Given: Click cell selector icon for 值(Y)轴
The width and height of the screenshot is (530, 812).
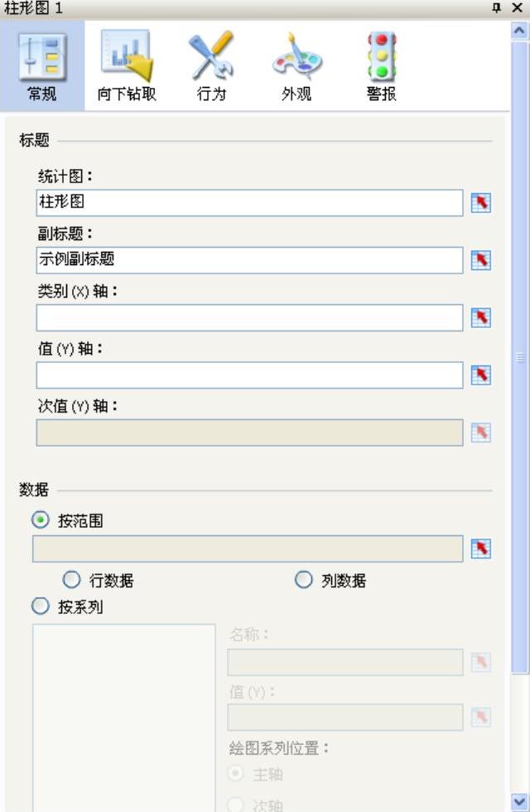Looking at the screenshot, I should click(480, 375).
